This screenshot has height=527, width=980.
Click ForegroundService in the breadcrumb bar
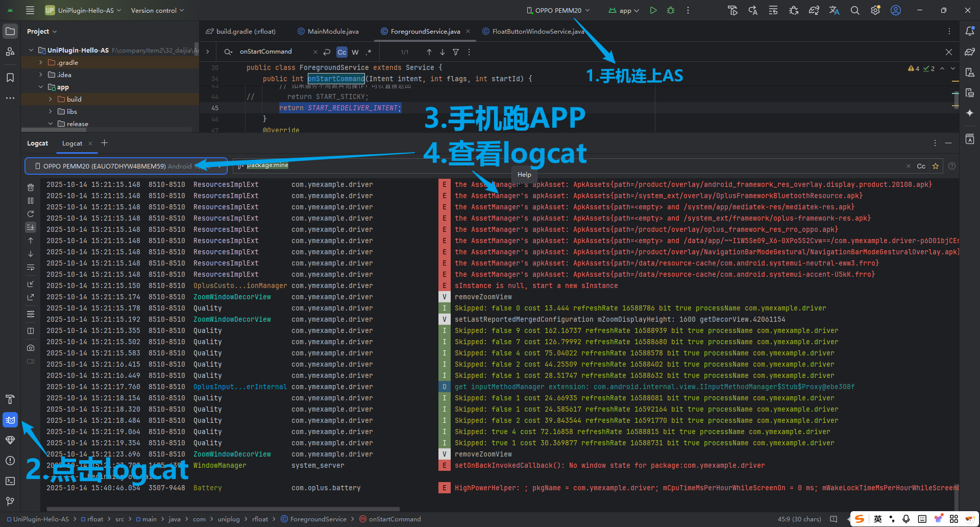(x=318, y=519)
